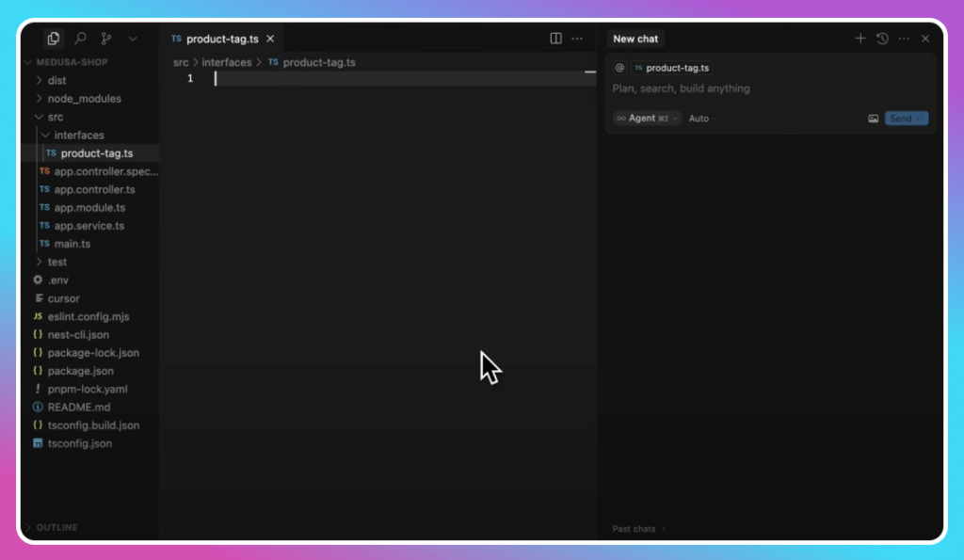
Task: Open the Explorer view in the activity bar
Action: pos(54,38)
